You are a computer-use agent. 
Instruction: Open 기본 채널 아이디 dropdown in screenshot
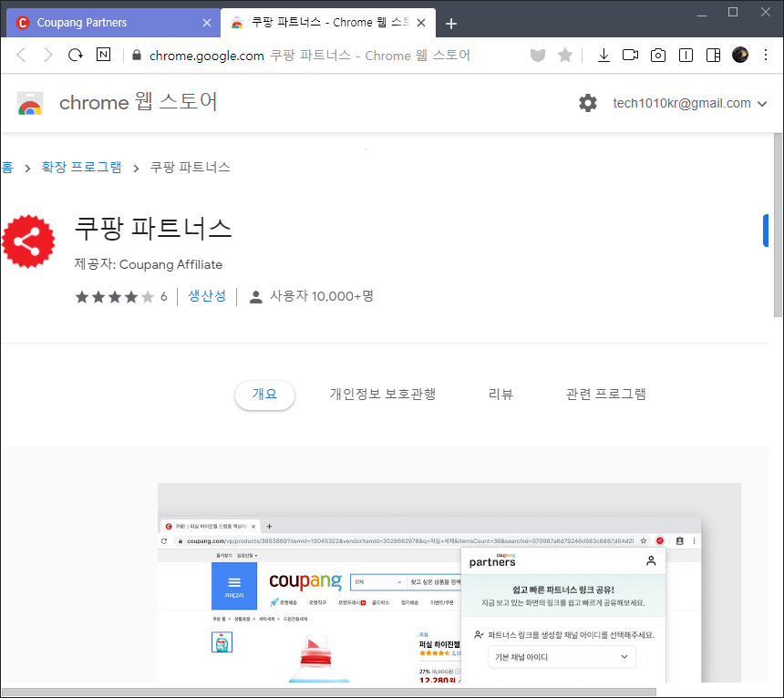(x=562, y=657)
